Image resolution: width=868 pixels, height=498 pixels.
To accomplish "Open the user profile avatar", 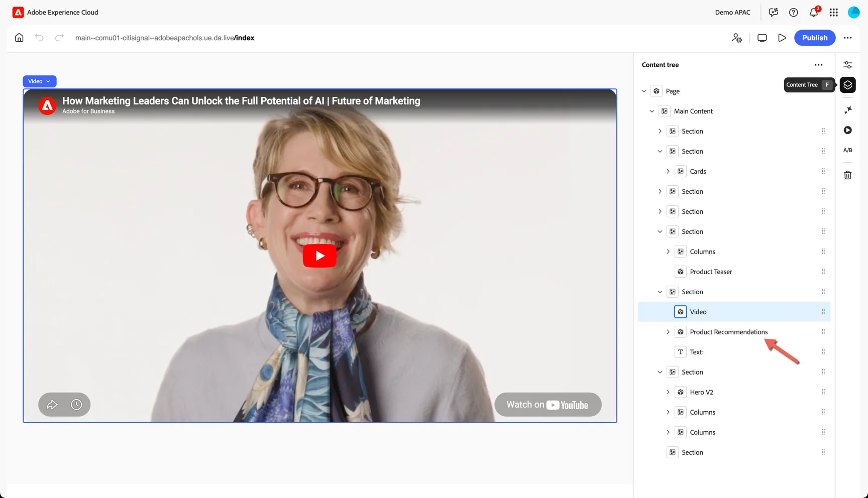I will click(854, 12).
